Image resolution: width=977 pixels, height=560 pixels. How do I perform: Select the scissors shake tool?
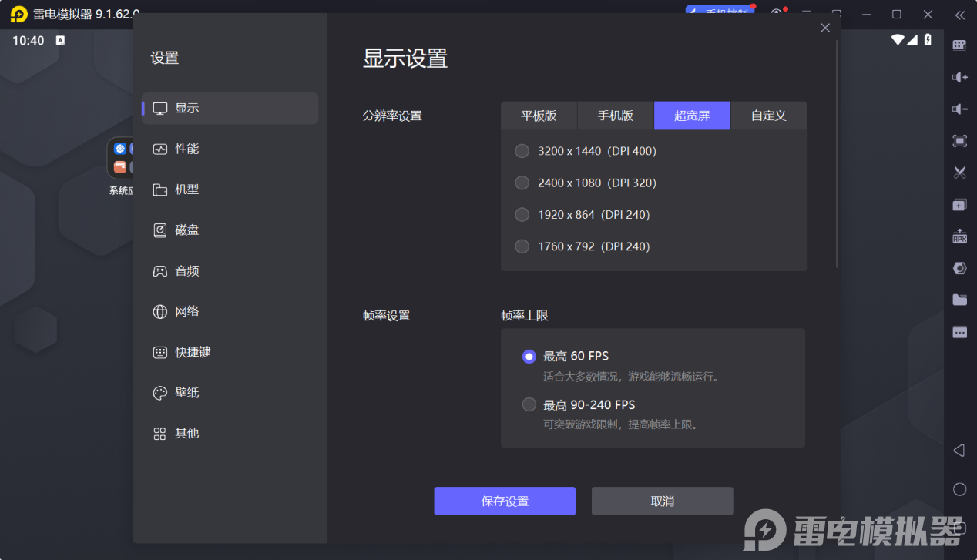pyautogui.click(x=959, y=173)
